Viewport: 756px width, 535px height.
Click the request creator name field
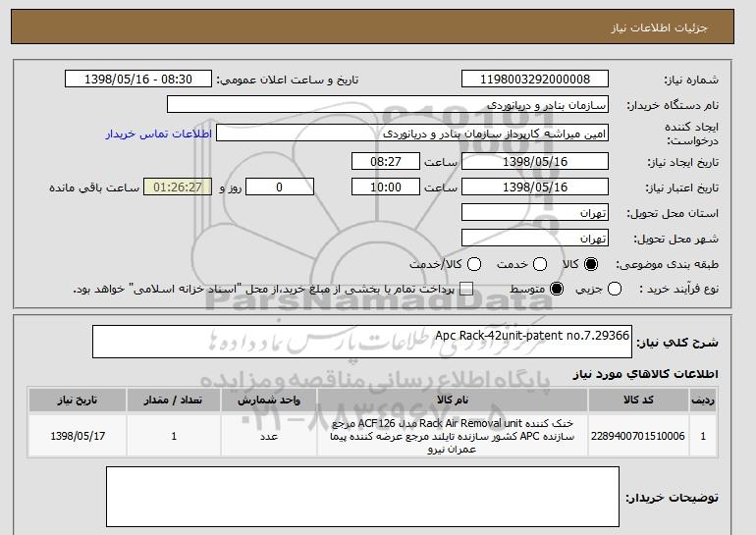tap(412, 134)
